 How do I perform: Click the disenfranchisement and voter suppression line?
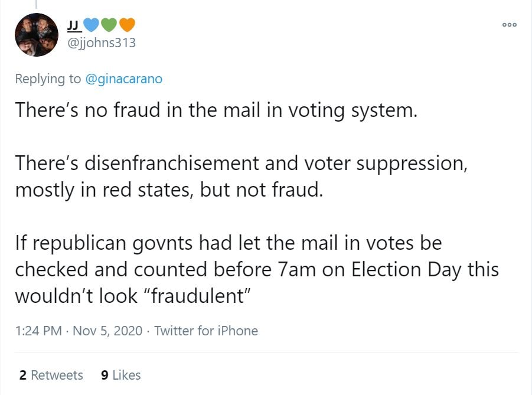pos(241,163)
